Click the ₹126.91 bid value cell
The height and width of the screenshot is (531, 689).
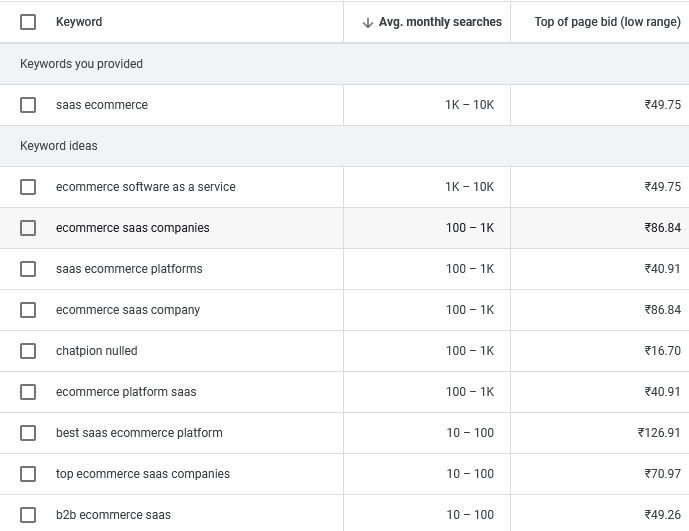coord(659,433)
